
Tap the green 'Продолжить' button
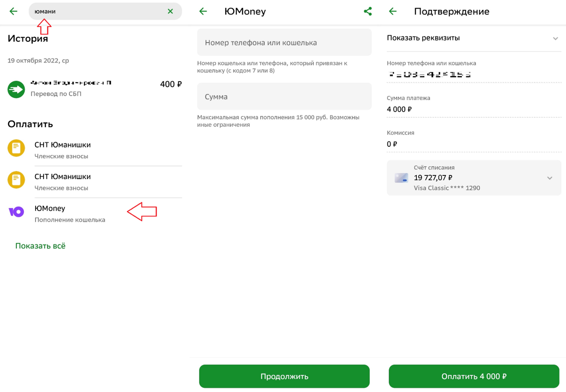click(284, 377)
